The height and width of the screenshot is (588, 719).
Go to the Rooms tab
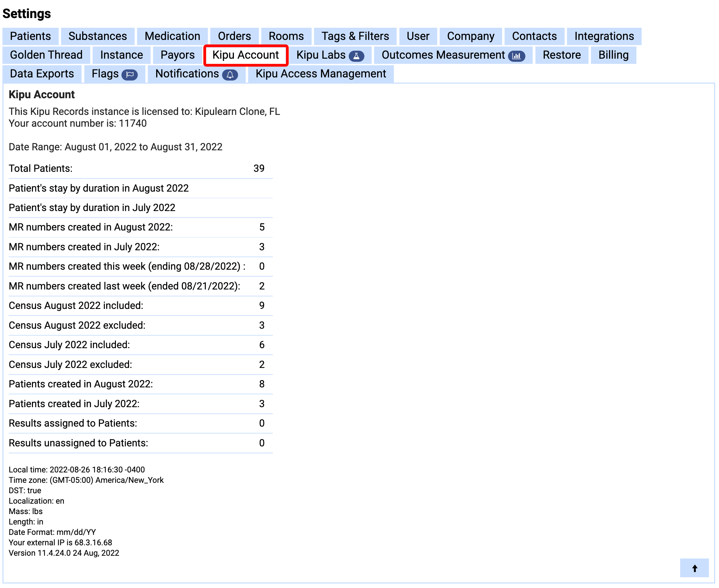[286, 36]
